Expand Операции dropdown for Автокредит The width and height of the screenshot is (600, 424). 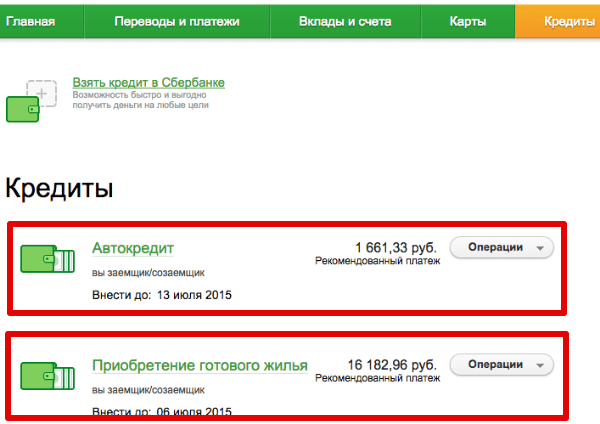pos(502,248)
